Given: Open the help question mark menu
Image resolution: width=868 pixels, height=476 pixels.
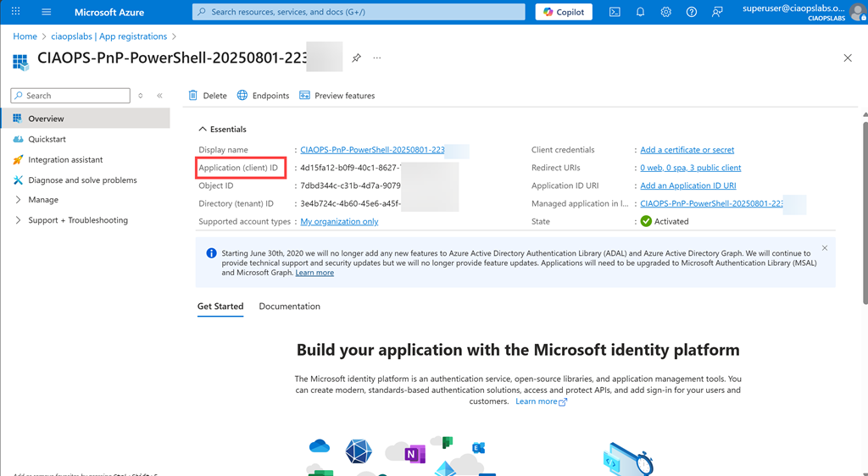Looking at the screenshot, I should [x=692, y=12].
